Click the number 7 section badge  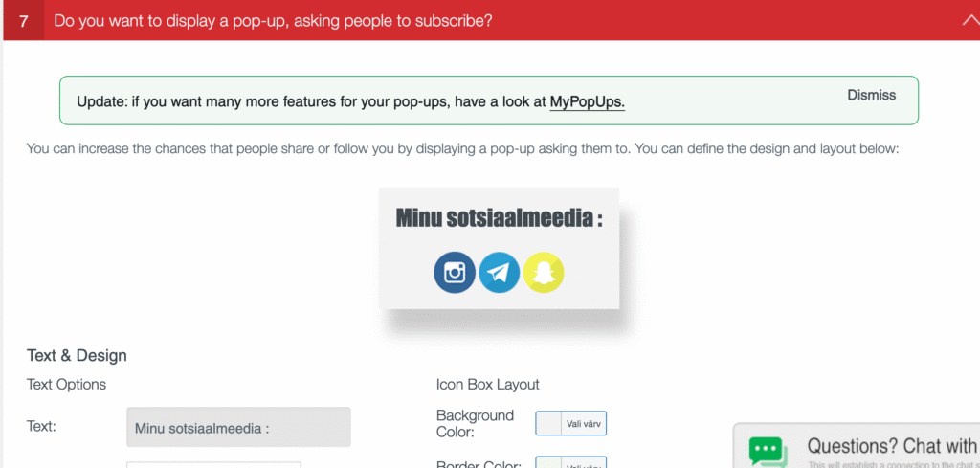point(24,20)
